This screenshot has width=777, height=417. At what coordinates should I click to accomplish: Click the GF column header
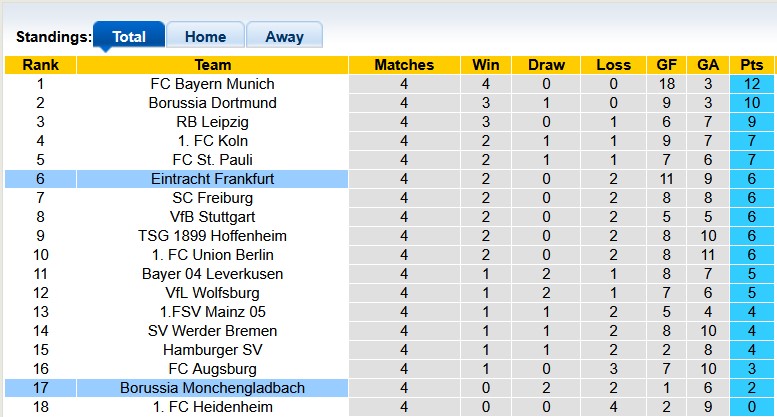click(x=666, y=65)
